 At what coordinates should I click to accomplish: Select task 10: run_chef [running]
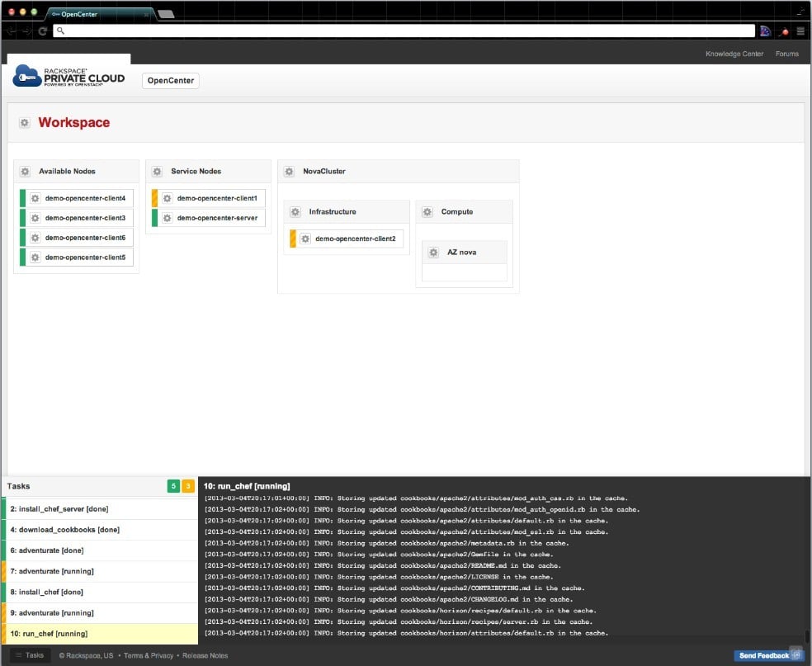point(100,634)
